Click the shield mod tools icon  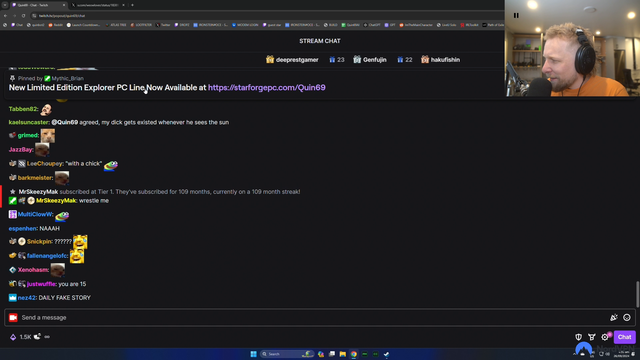[x=578, y=337]
